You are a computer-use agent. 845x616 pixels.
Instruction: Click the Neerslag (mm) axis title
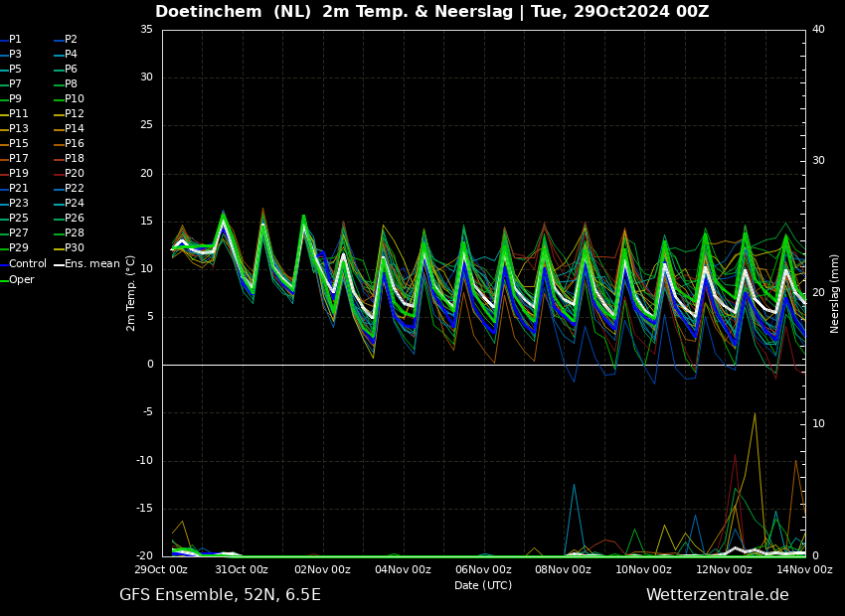tap(835, 293)
